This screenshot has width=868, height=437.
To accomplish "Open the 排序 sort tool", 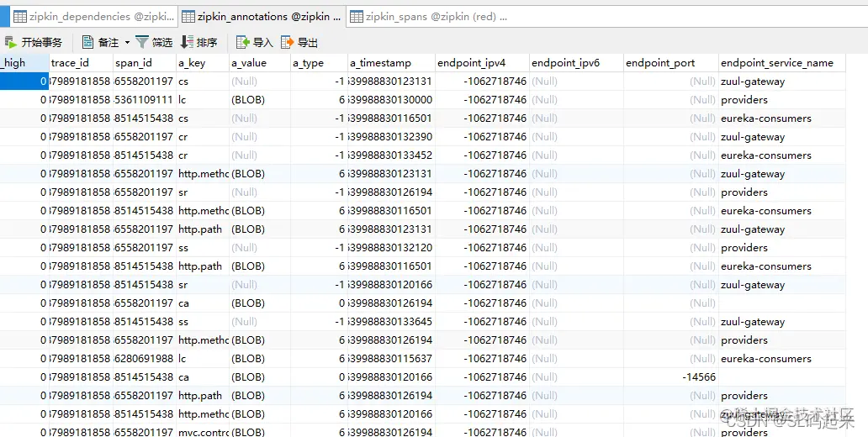I will [198, 43].
